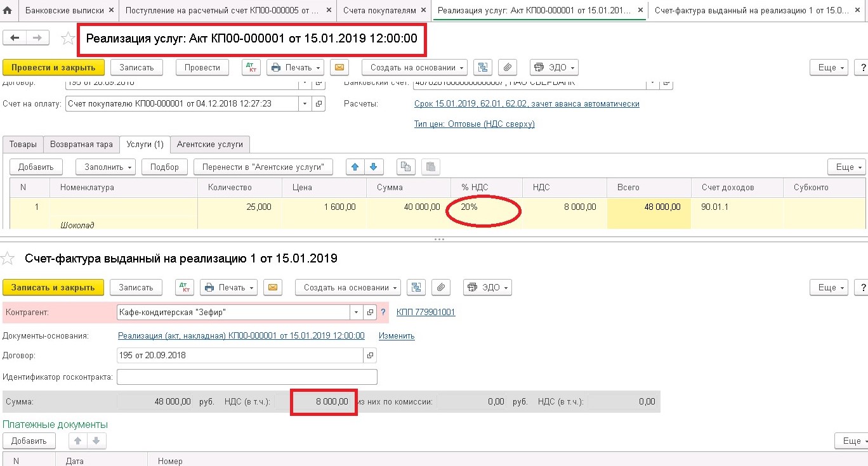Open the Агентские услуги tab
Image resolution: width=868 pixels, height=466 pixels.
tap(210, 145)
